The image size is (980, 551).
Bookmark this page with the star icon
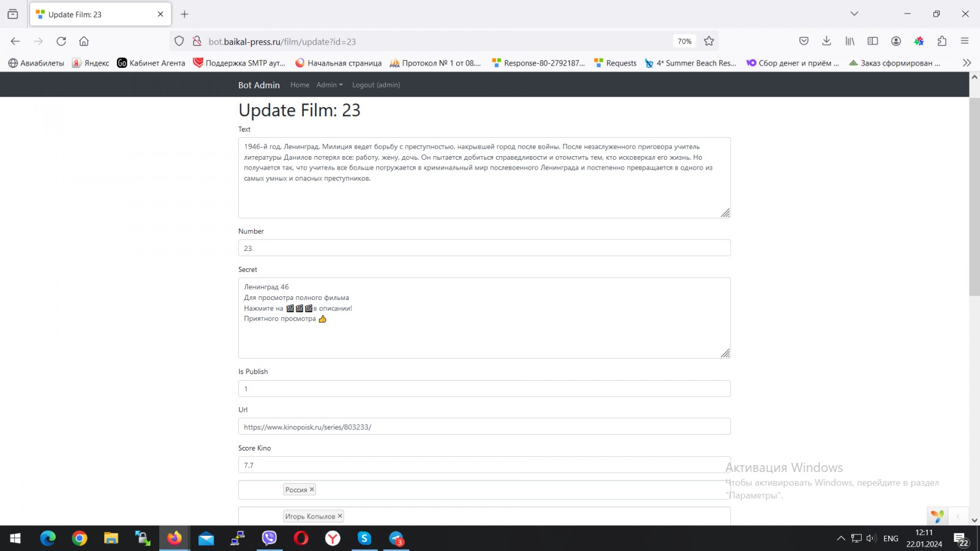[x=709, y=41]
